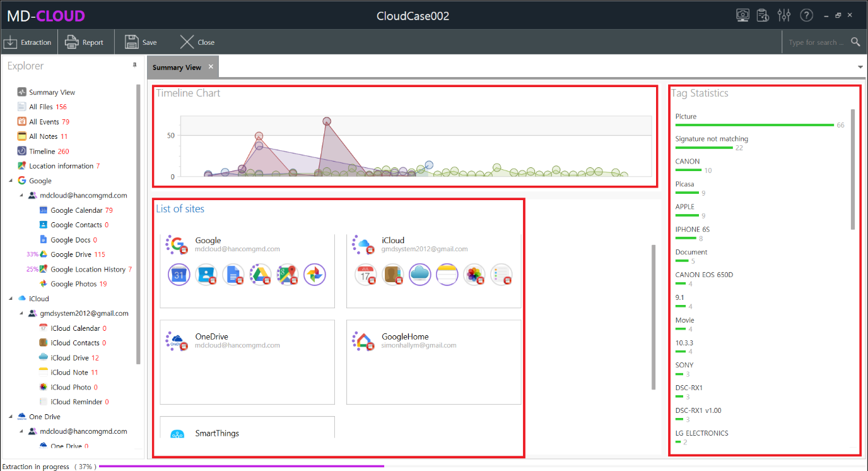Collapse the One Drive node in Explorer
The width and height of the screenshot is (868, 471).
[11, 417]
